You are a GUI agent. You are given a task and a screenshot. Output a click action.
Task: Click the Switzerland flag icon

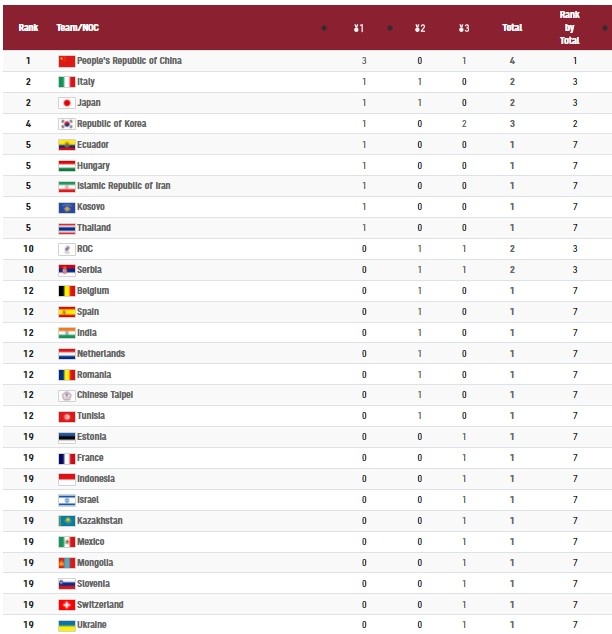(x=67, y=605)
